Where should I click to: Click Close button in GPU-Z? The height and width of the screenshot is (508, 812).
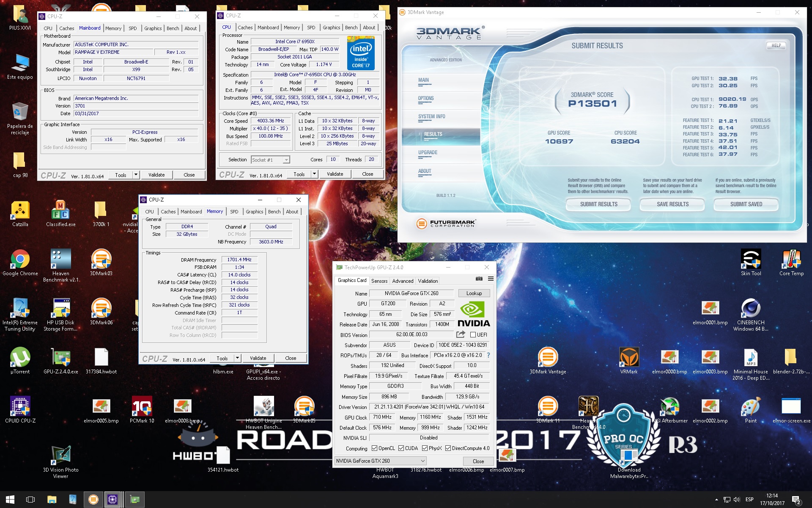coord(478,461)
